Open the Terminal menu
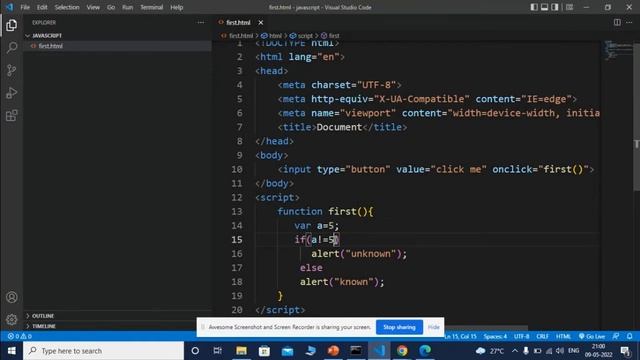Screen dimensions: 640x360 (151, 7)
